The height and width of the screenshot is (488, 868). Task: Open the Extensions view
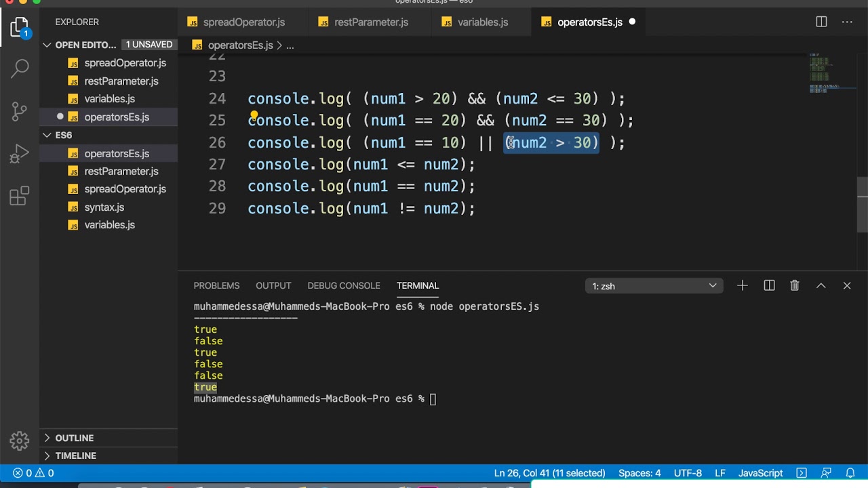pos(20,196)
